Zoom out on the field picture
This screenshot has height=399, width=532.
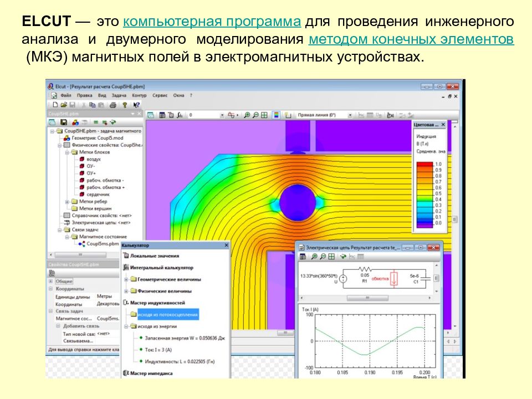(x=256, y=115)
